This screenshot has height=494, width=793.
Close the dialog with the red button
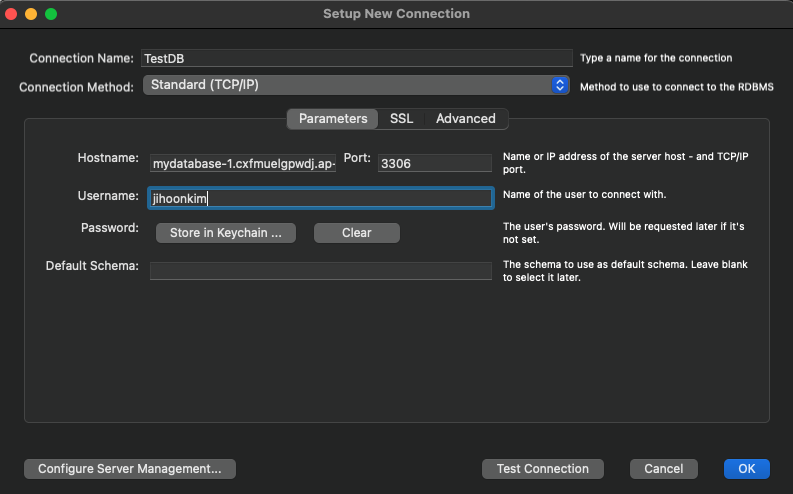[11, 14]
